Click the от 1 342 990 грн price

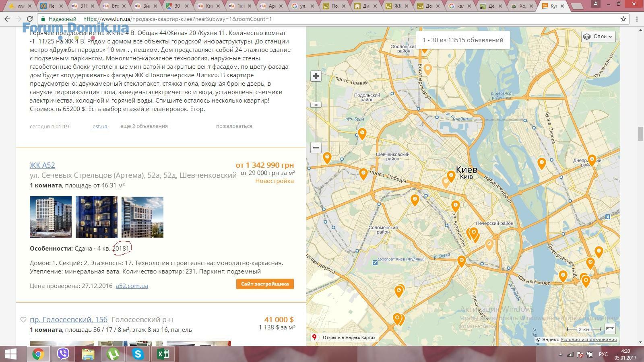pos(265,165)
